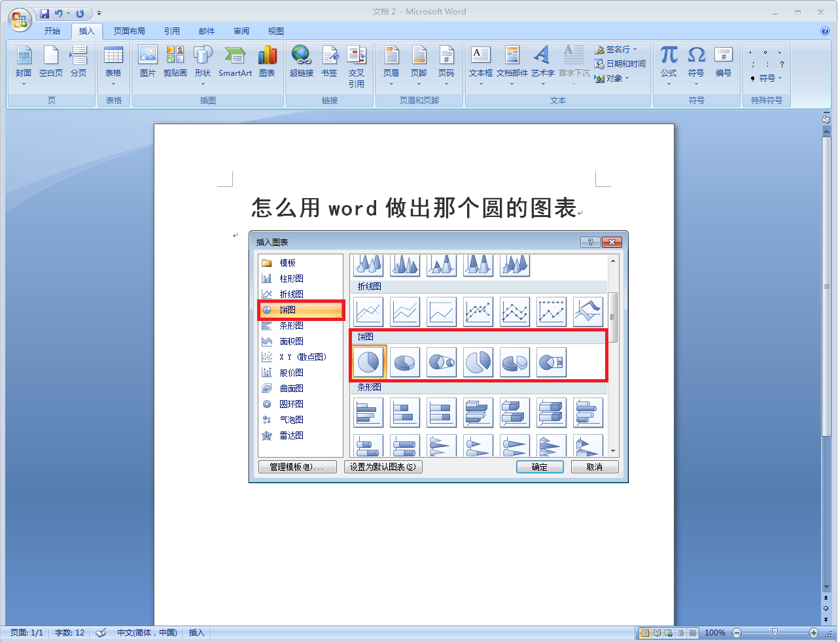Screen dimensions: 840x642
Task: Redo with the quick access toolbar arrow
Action: tap(80, 13)
